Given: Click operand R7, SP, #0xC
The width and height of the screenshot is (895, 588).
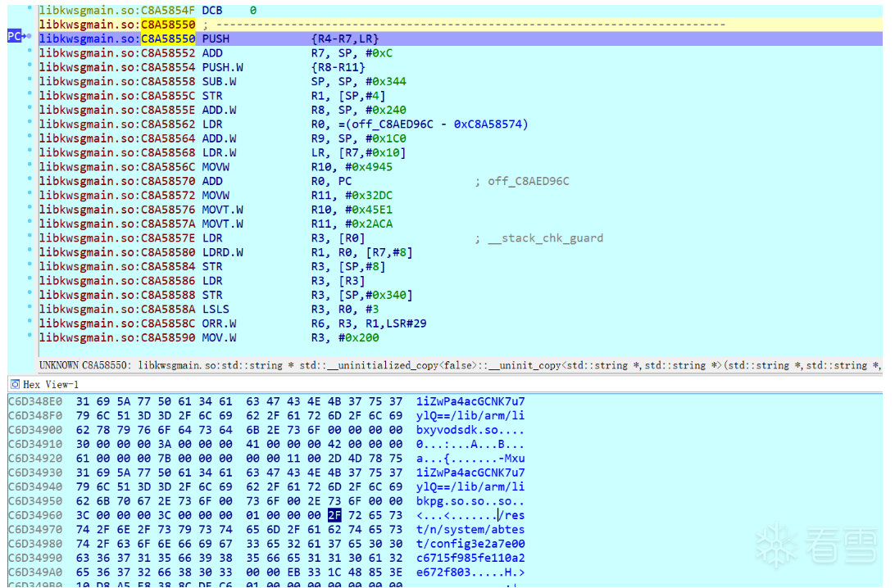Looking at the screenshot, I should (352, 53).
